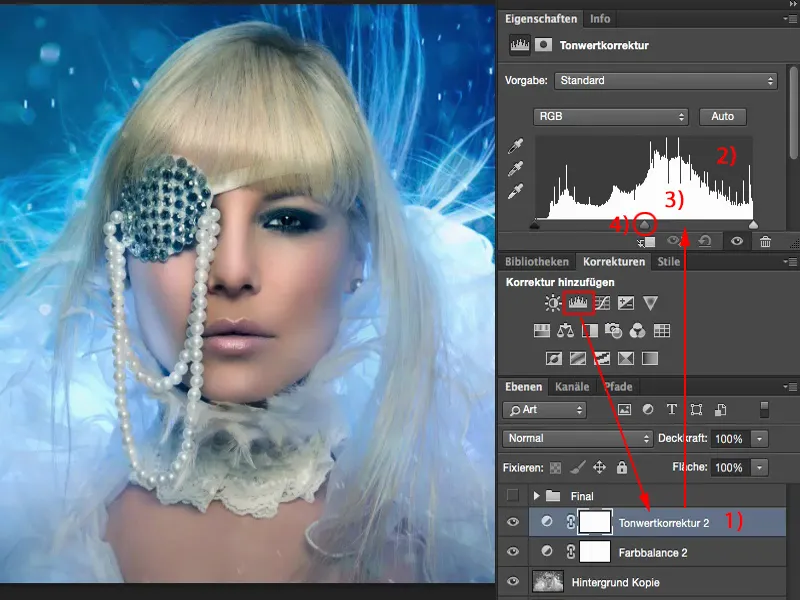800x600 pixels.
Task: Open the layer filter Art dropdown
Action: pyautogui.click(x=544, y=410)
